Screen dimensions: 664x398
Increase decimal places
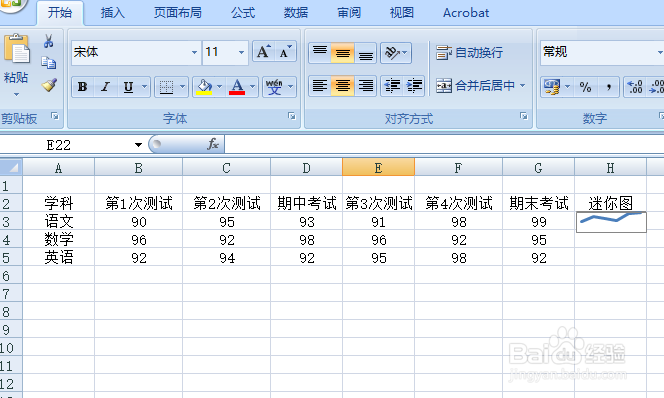[635, 87]
